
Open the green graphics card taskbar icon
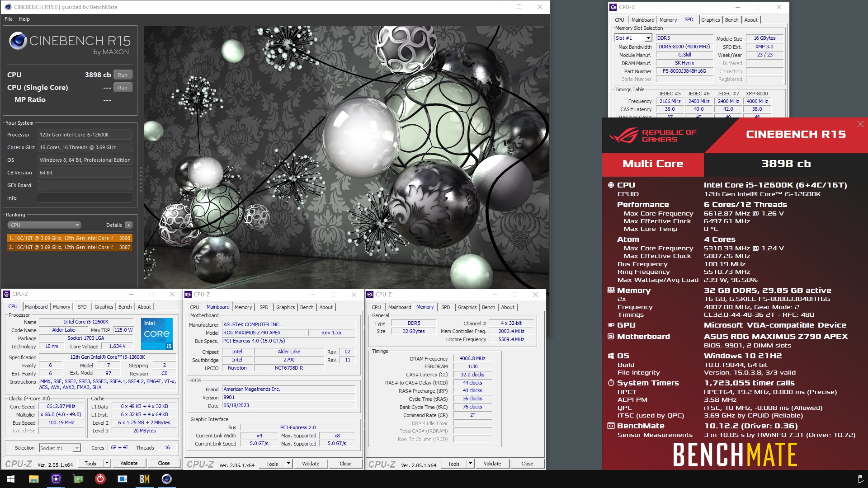point(78,479)
